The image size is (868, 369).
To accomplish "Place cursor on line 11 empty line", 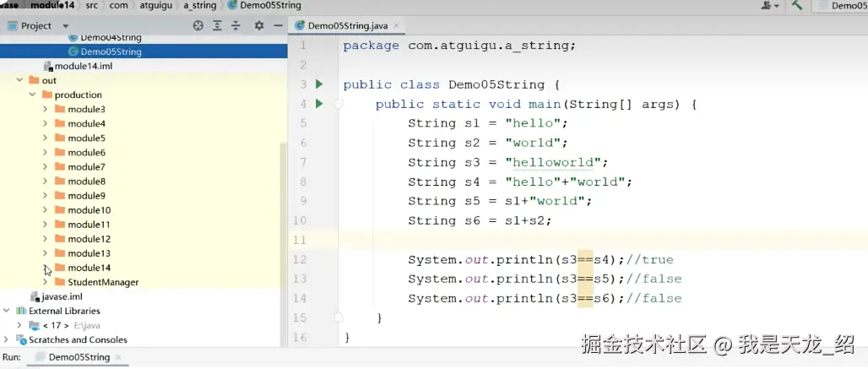I will click(x=602, y=240).
